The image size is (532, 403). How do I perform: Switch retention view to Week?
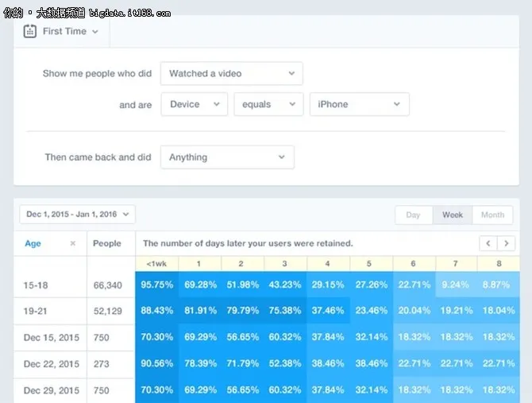453,215
